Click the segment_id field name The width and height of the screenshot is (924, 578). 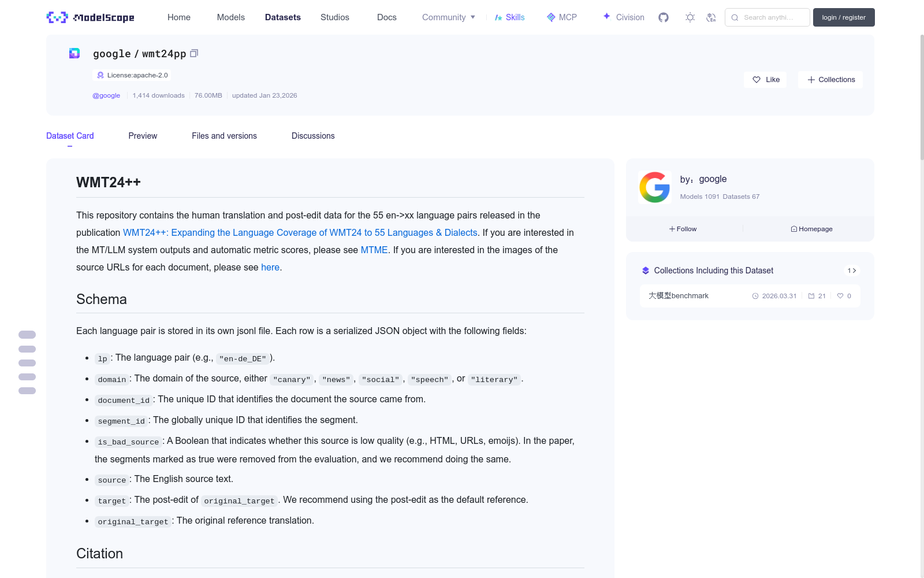point(121,421)
